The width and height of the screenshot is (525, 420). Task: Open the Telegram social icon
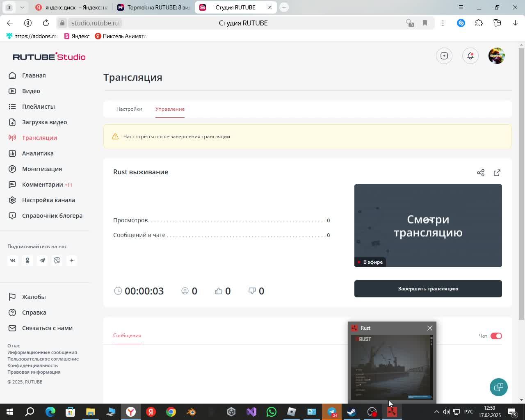(x=42, y=260)
